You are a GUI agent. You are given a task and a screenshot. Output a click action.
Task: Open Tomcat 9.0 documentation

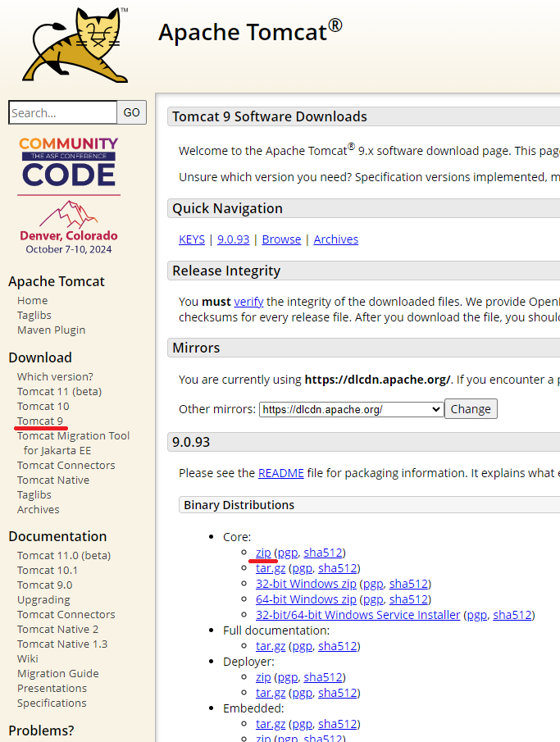(44, 585)
